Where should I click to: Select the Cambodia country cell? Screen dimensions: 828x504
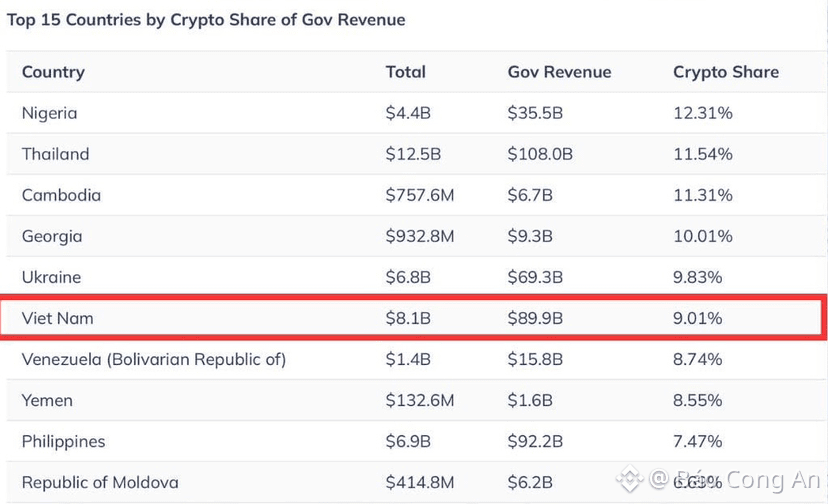tap(61, 195)
